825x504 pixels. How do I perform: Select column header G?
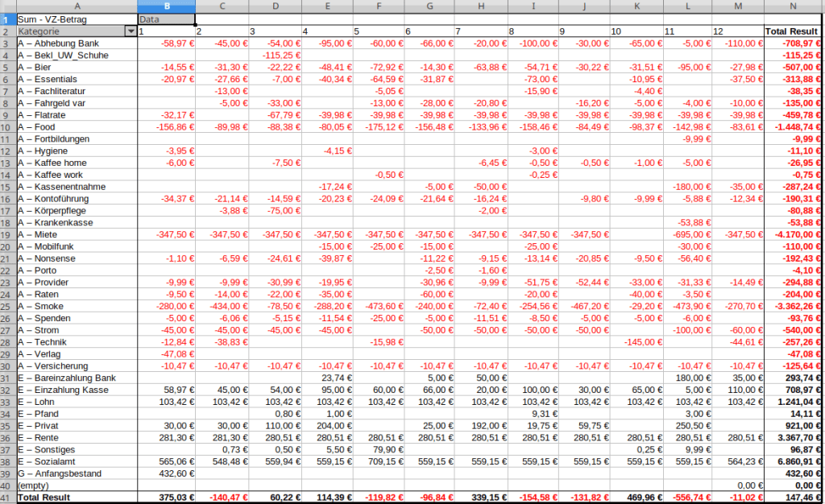(430, 6)
